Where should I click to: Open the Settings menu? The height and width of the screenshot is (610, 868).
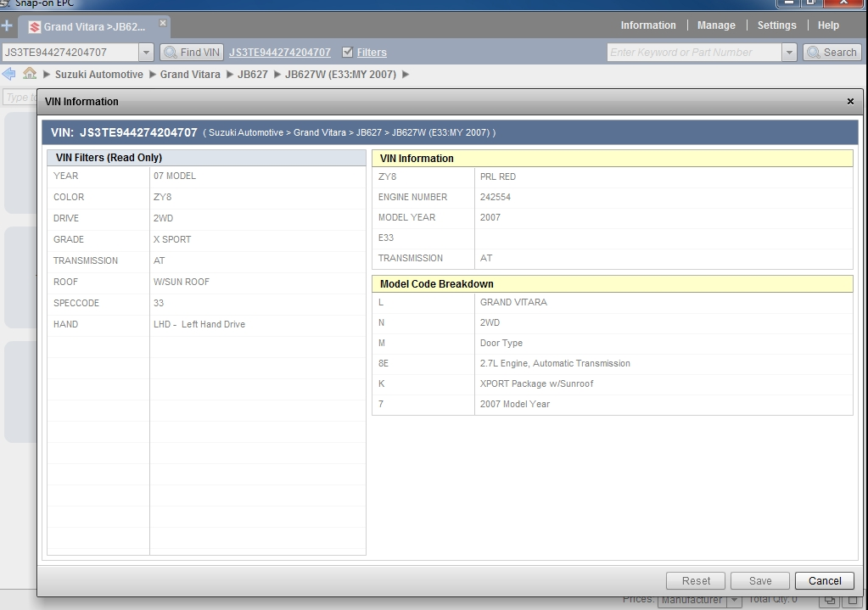(776, 25)
